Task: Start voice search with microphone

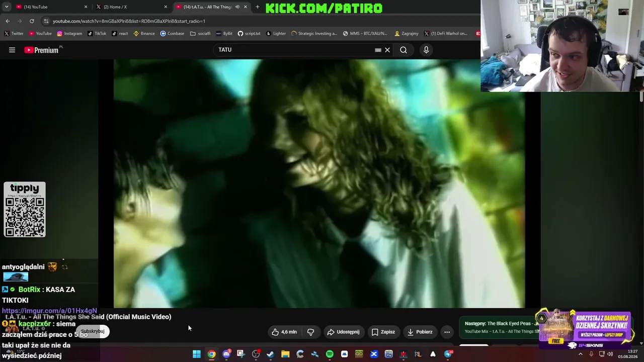Action: 426,50
